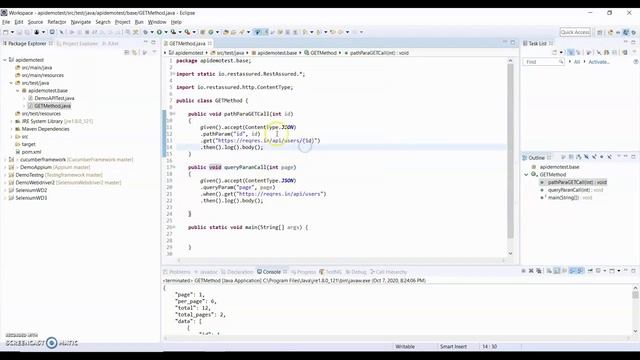Collapse the apidemotest.base package
The image size is (640, 360).
(18, 91)
